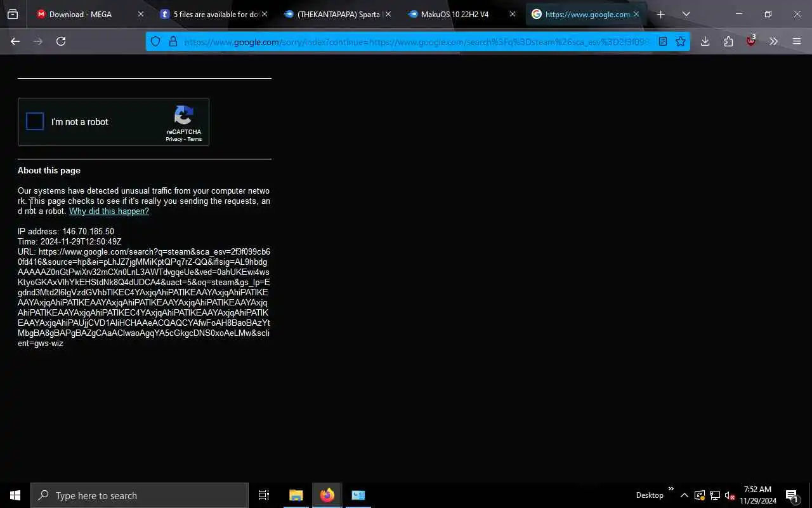Switch to the MakuOS 10 22H2 V4 tab
The image size is (812, 508).
click(x=461, y=14)
